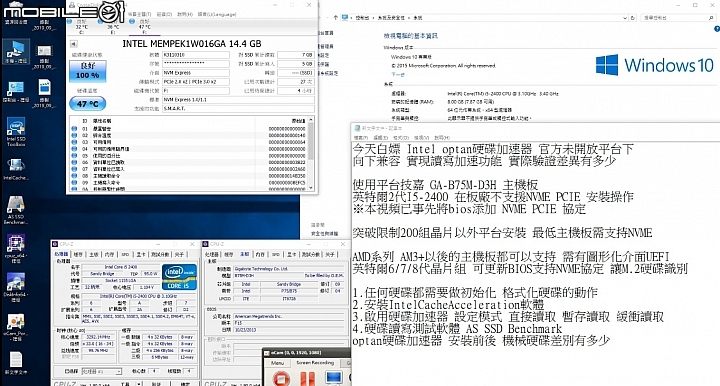
Task: Click the Windows 10 logo in System window
Action: click(x=654, y=65)
